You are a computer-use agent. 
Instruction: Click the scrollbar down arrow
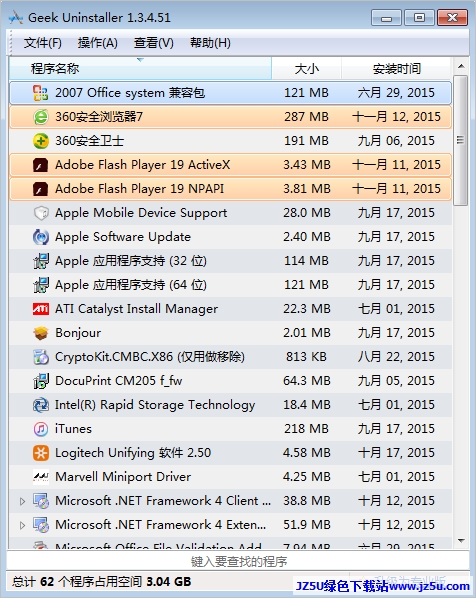click(x=461, y=541)
